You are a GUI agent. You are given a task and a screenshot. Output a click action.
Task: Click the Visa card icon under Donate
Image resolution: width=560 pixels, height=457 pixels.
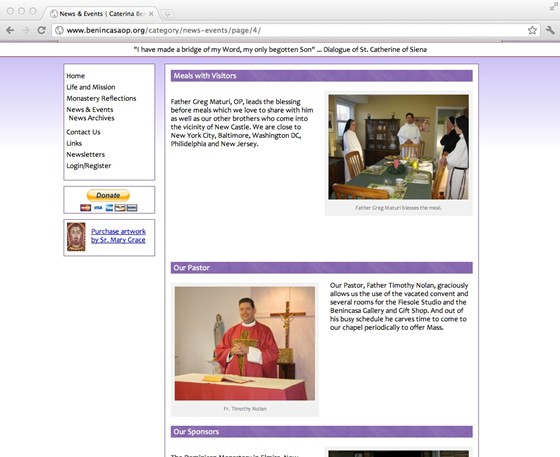point(98,208)
